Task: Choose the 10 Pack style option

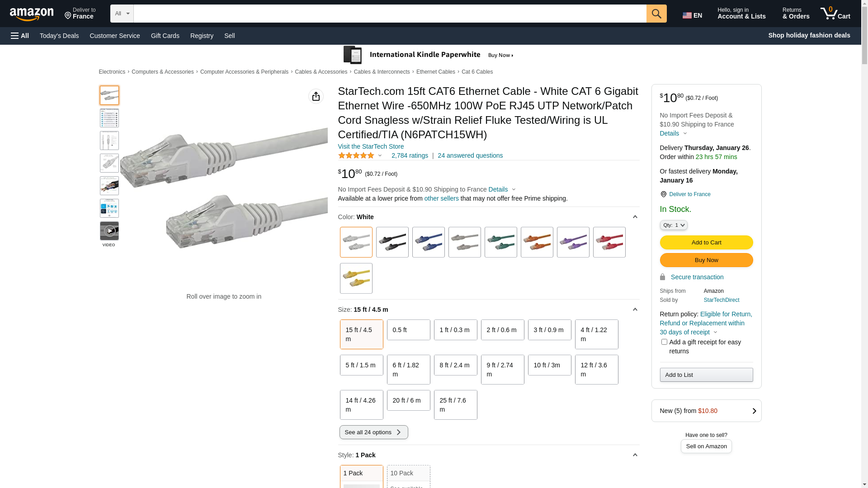Action: [408, 474]
